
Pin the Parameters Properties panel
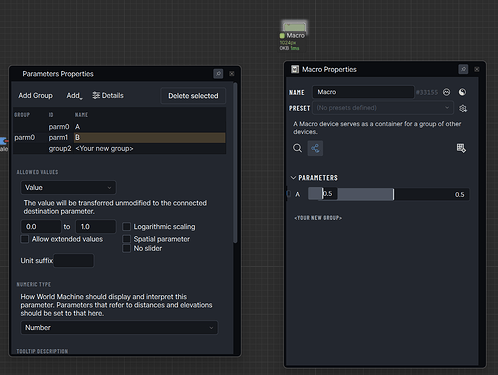(x=218, y=74)
